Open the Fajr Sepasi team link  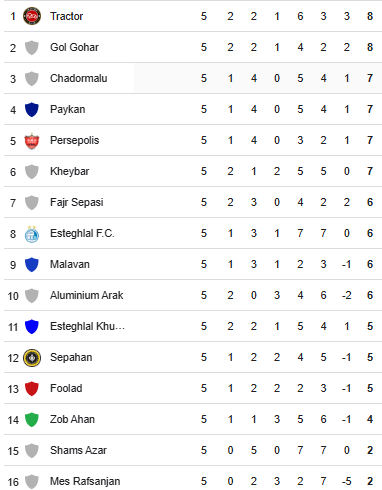[x=77, y=202]
